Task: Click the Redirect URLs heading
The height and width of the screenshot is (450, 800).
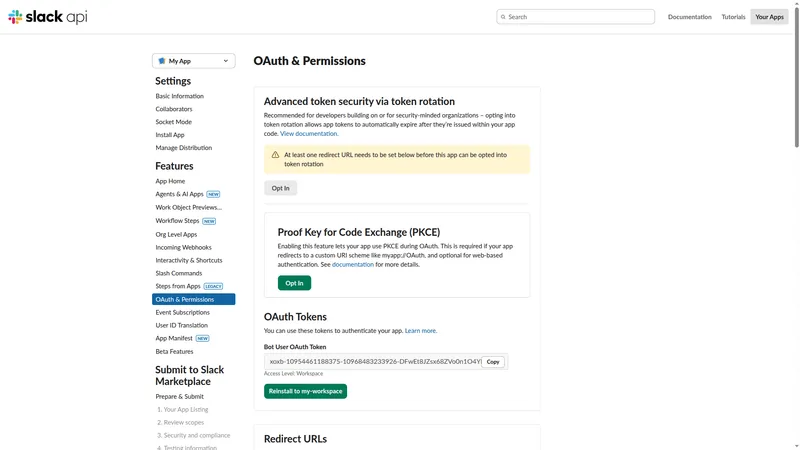Action: pos(295,439)
